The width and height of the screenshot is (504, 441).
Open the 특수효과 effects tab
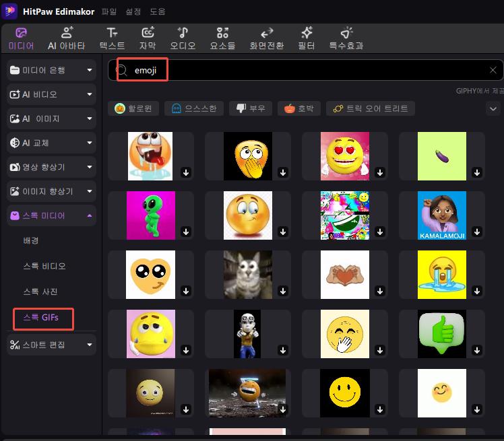(346, 38)
